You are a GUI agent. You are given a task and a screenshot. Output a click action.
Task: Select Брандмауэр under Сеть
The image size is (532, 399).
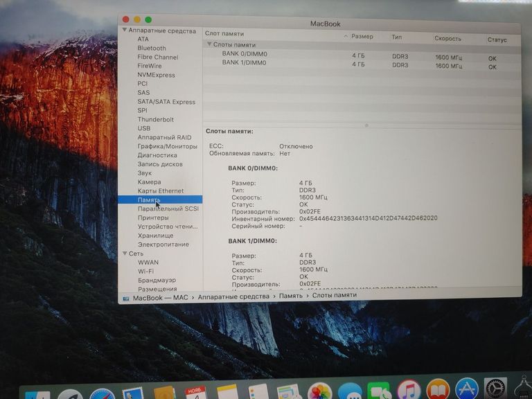pos(157,281)
